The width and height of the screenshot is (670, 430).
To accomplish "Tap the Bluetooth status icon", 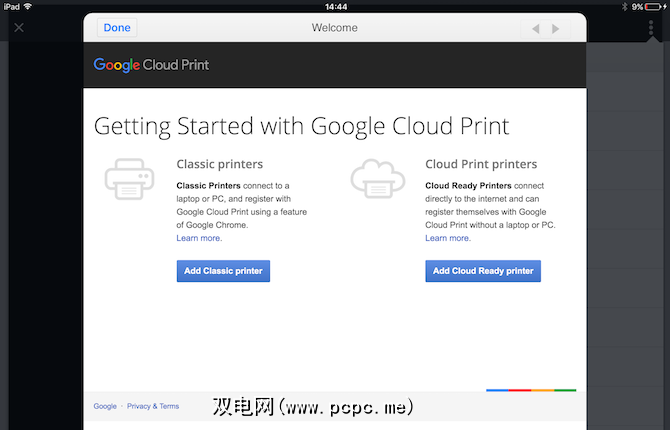I will tap(624, 6).
